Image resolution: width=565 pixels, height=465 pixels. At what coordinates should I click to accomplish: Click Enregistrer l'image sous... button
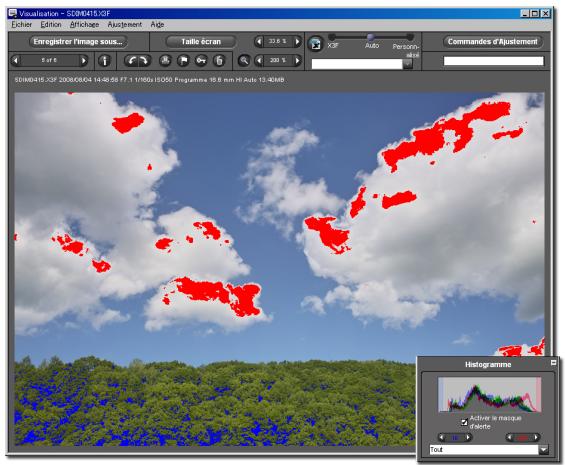click(78, 42)
